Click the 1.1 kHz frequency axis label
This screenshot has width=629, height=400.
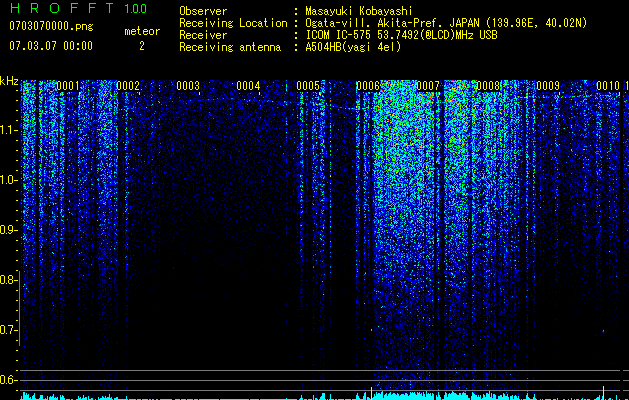pyautogui.click(x=8, y=130)
